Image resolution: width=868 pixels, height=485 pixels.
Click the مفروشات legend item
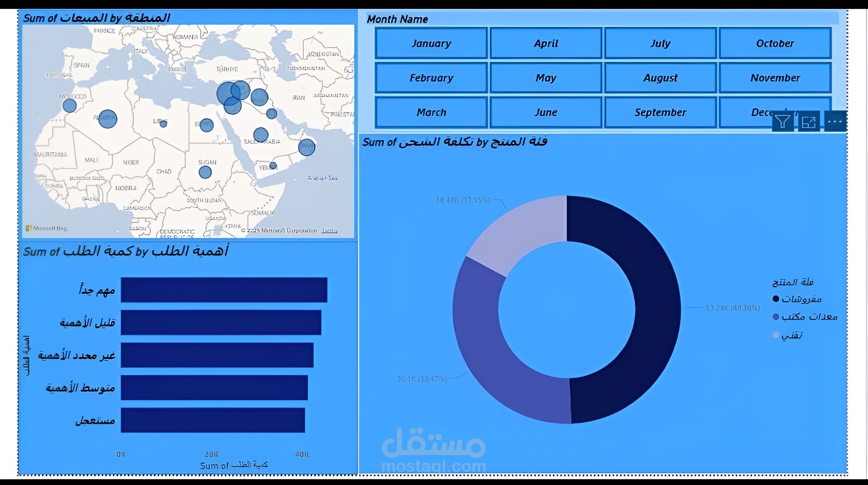[x=797, y=299]
